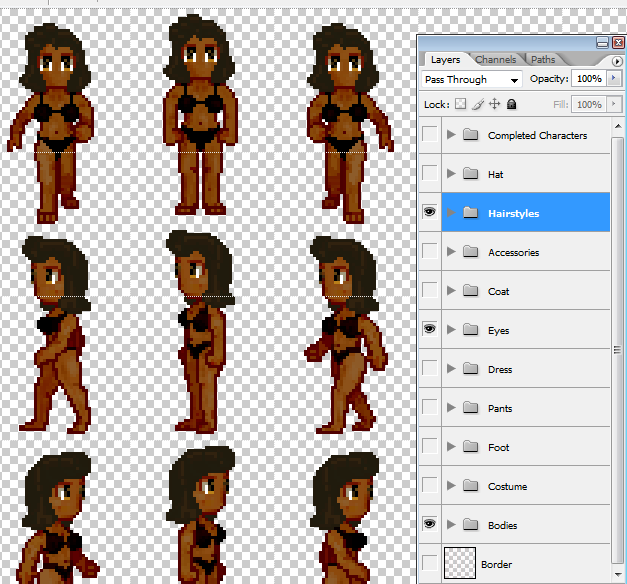Select the Costume layer name
The height and width of the screenshot is (584, 627).
507,486
